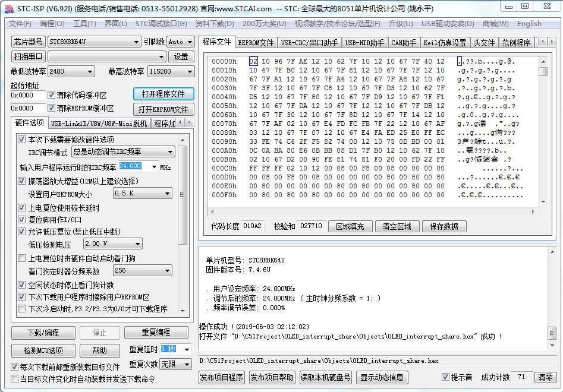Toggle 振荡器放大增益 checkbox
The width and height of the screenshot is (563, 392).
(x=21, y=181)
